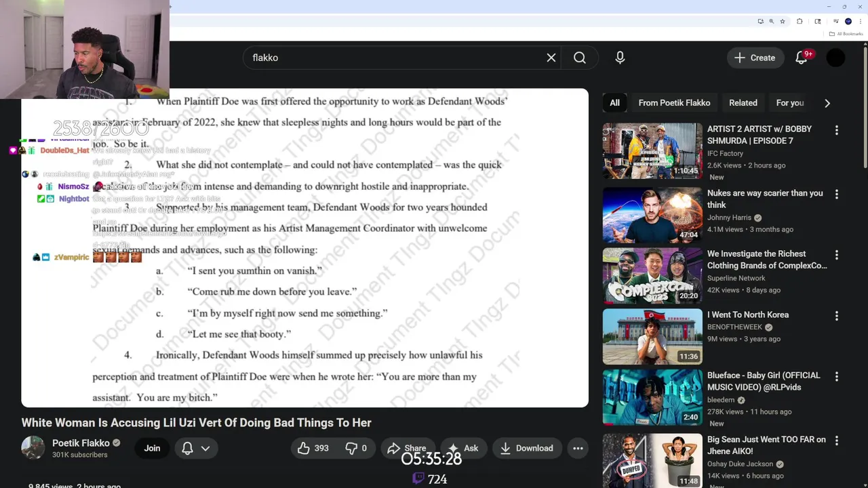
Task: Toggle the channel notification bell
Action: click(x=188, y=448)
